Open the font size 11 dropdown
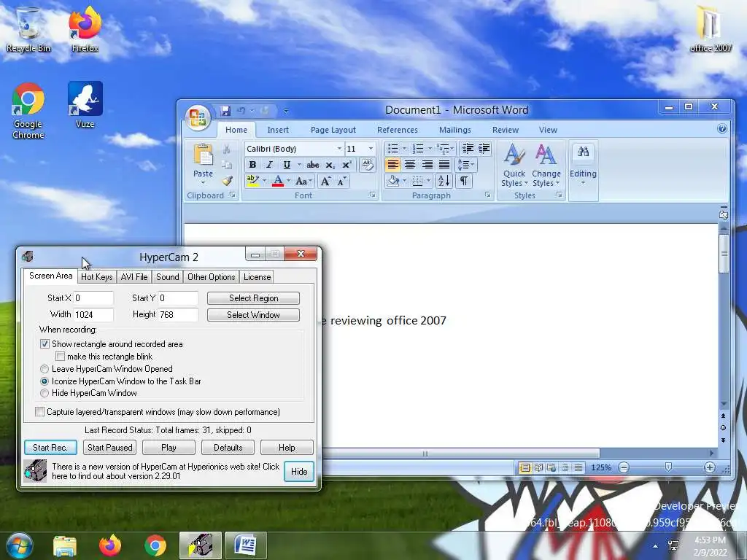 tap(371, 149)
